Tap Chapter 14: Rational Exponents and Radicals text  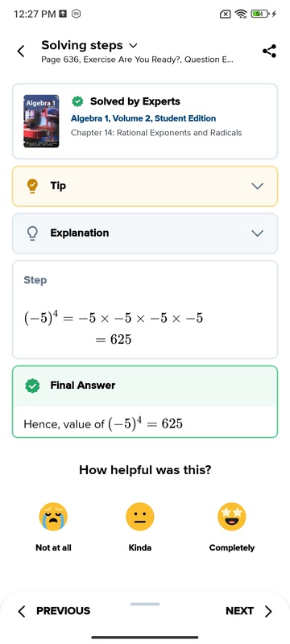pos(156,133)
